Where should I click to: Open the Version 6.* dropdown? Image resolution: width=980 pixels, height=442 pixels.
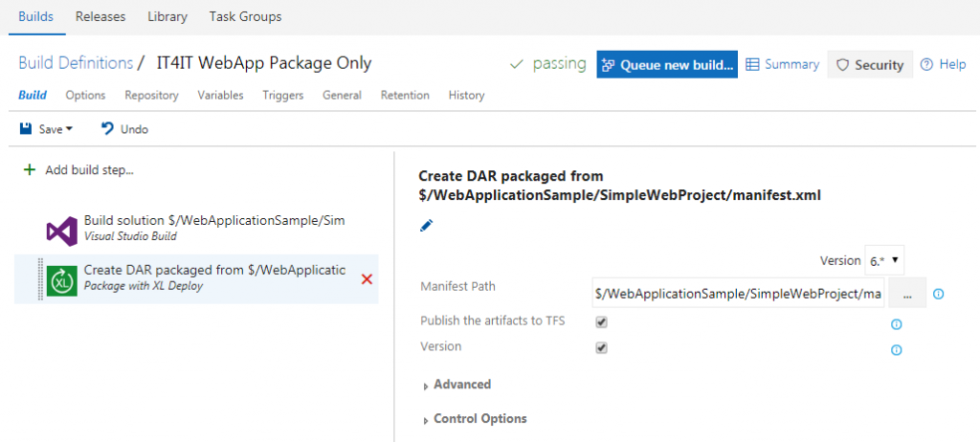pyautogui.click(x=884, y=260)
